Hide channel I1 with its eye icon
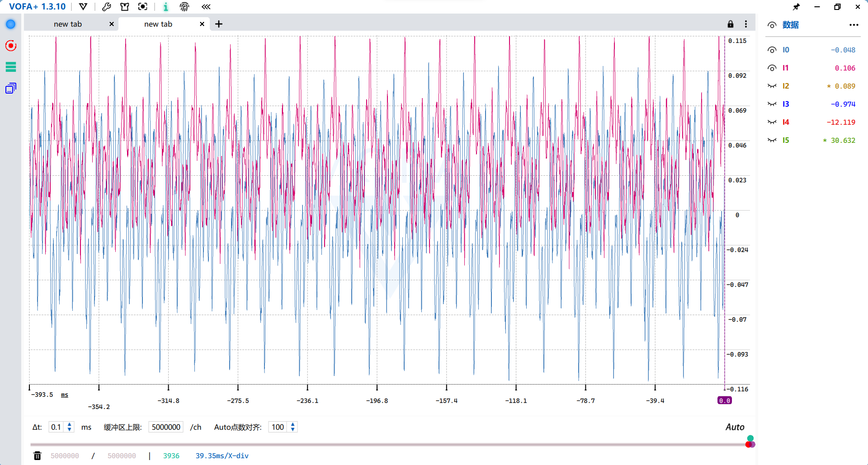 pyautogui.click(x=772, y=68)
